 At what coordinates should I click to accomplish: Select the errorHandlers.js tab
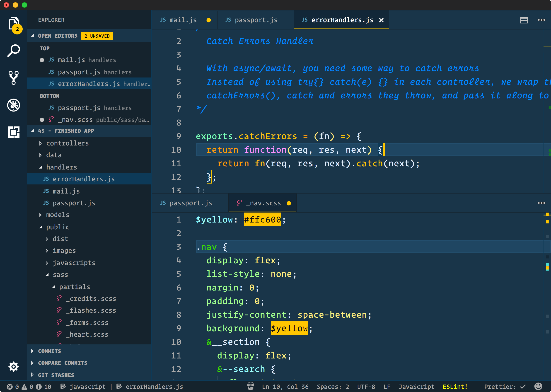(x=340, y=19)
